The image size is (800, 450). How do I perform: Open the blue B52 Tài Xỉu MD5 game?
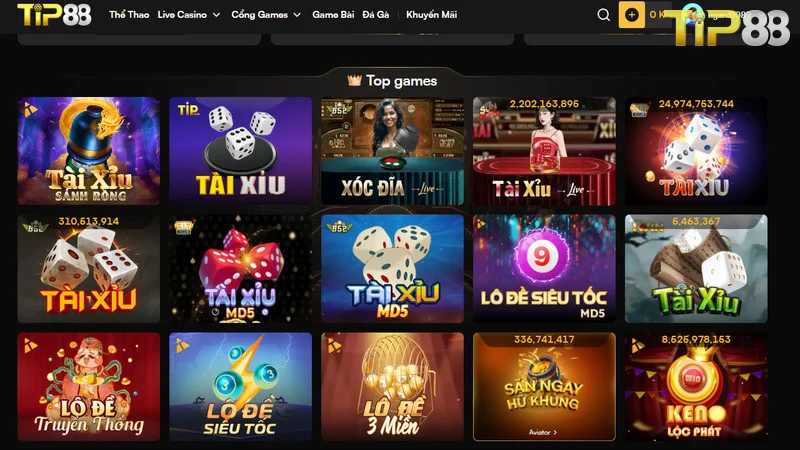392,268
